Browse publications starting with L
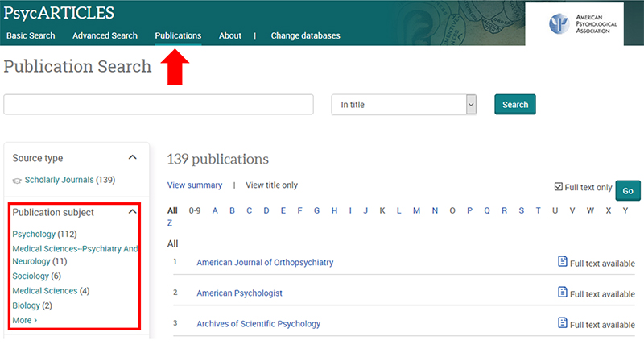 click(398, 210)
